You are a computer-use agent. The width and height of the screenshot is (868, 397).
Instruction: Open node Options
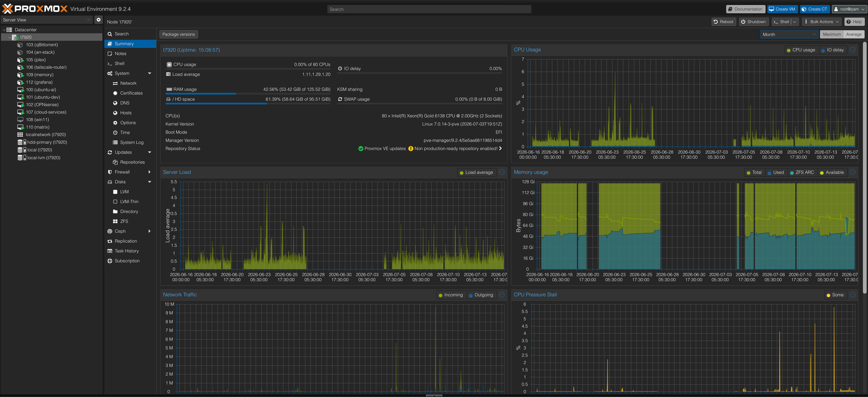pos(130,123)
